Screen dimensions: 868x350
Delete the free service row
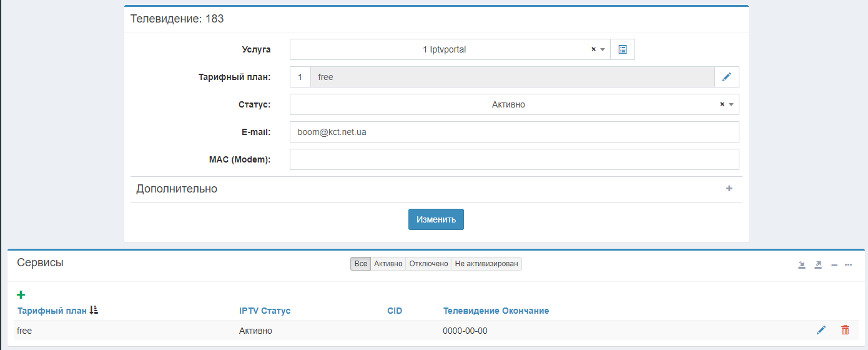pos(845,330)
